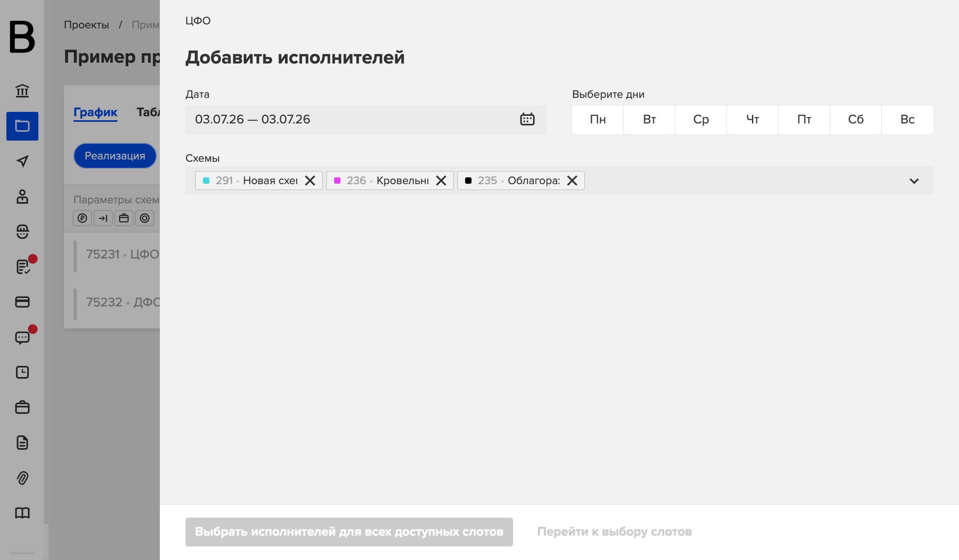959x560 pixels.
Task: Open the chat messages sidebar icon
Action: [22, 338]
